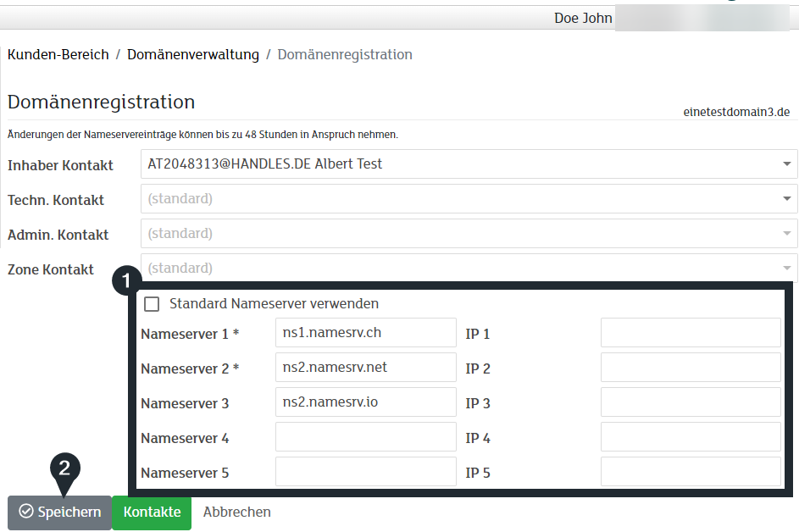
Task: Expand the Zone Kontakt dropdown
Action: [469, 269]
